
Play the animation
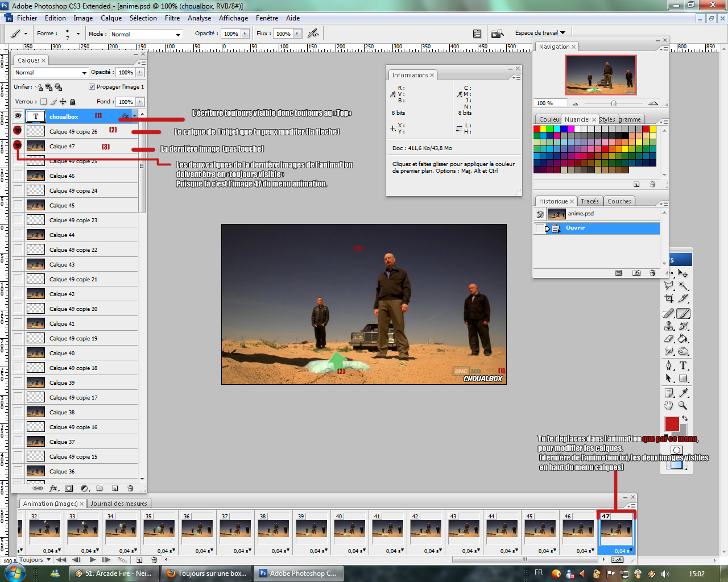coord(92,560)
